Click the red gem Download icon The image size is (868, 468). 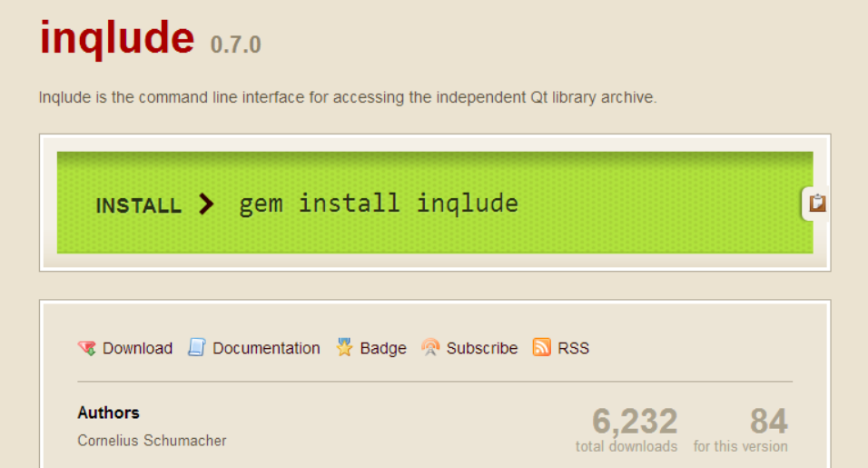pyautogui.click(x=87, y=348)
